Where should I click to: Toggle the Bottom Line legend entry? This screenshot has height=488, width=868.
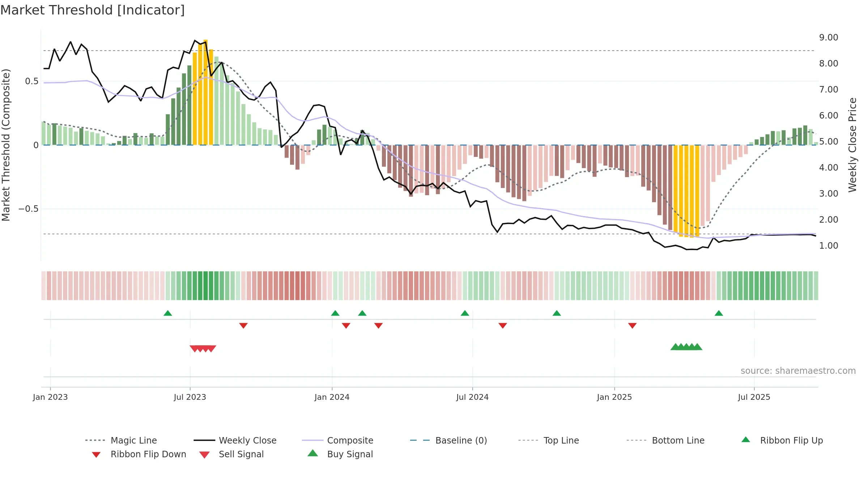tap(665, 440)
